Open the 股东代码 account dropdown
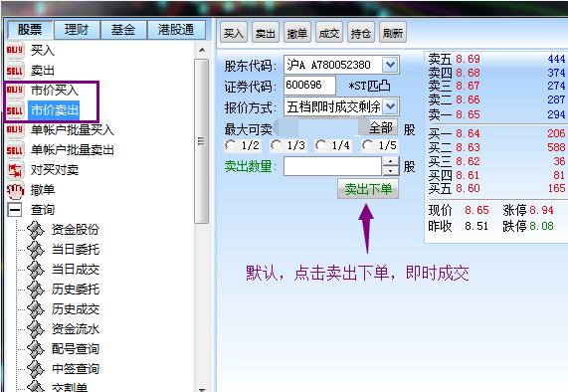Viewport: 568px width, 392px height. point(390,66)
